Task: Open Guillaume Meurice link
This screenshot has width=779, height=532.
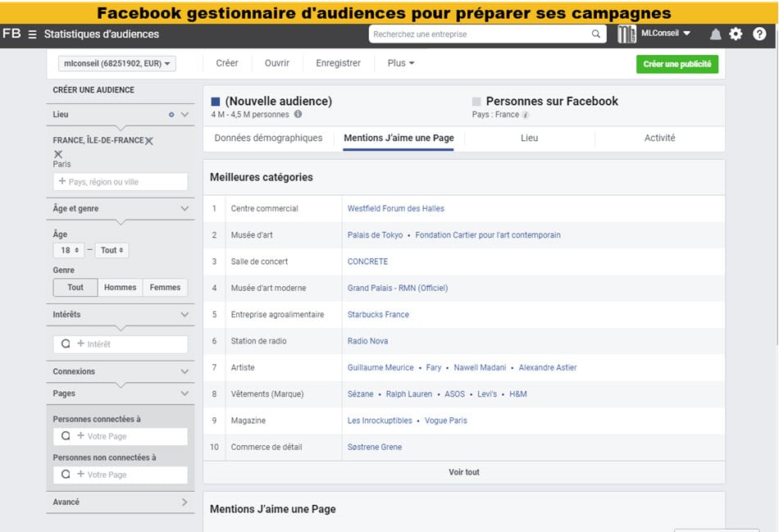Action: [x=380, y=367]
